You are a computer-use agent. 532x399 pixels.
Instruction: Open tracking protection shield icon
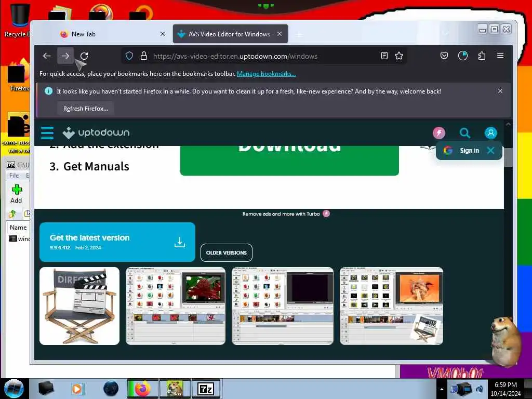click(x=129, y=56)
